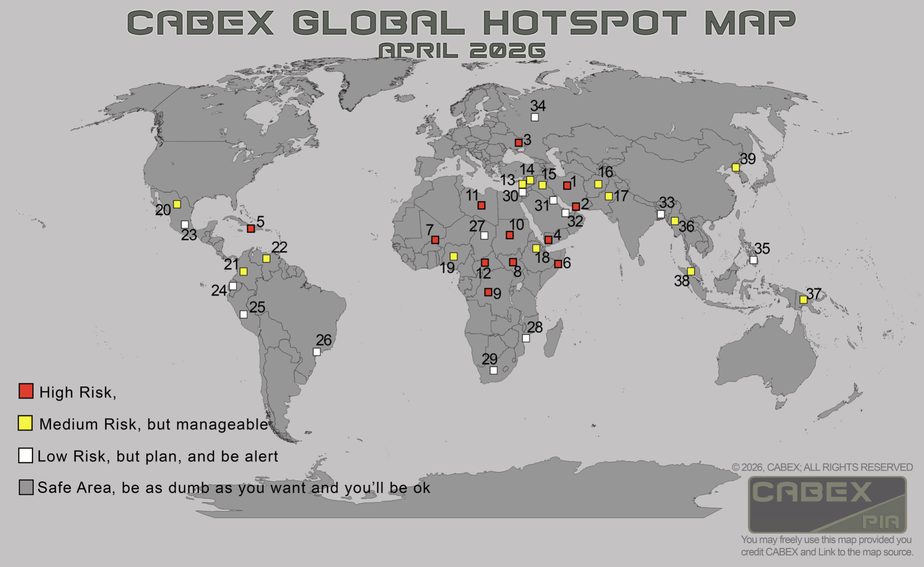Select the yellow marker numbered 39
Image resolution: width=924 pixels, height=567 pixels.
click(x=736, y=167)
